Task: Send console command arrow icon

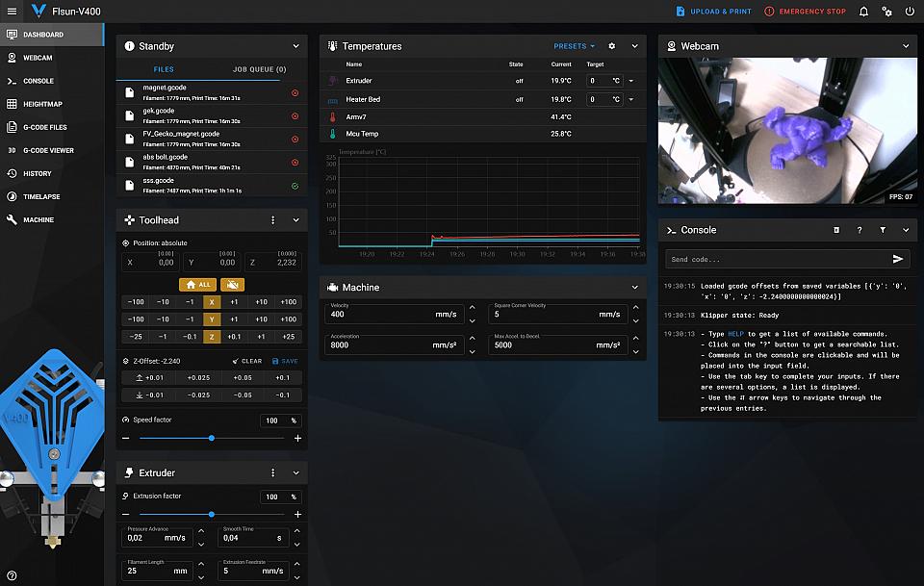Action: [x=897, y=259]
